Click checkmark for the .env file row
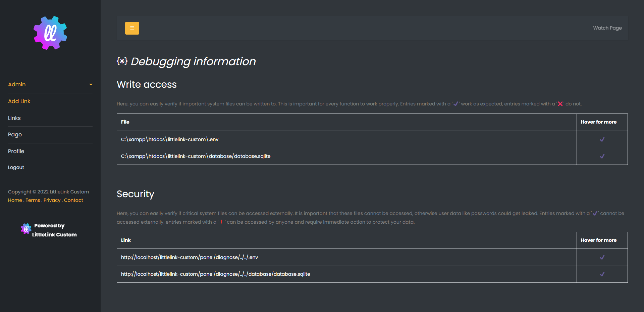Screen dimensions: 644x312 tap(602, 139)
